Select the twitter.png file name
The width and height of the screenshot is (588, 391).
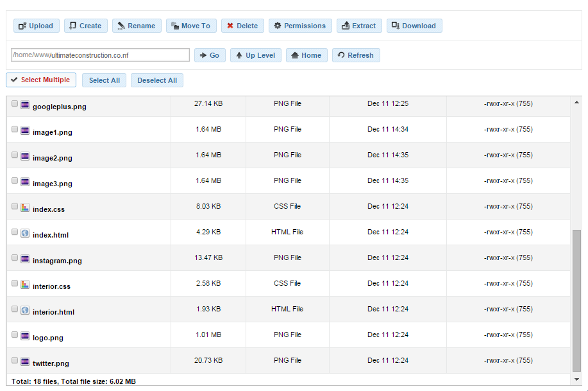51,363
